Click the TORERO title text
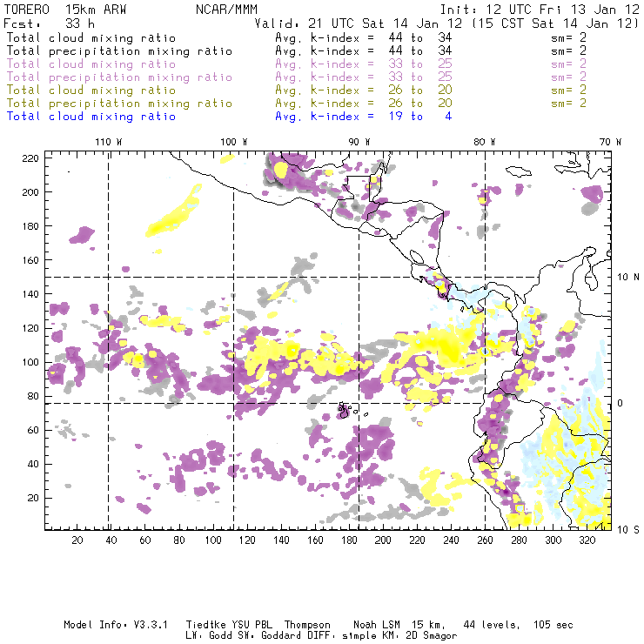The height and width of the screenshot is (644, 644). click(x=26, y=10)
